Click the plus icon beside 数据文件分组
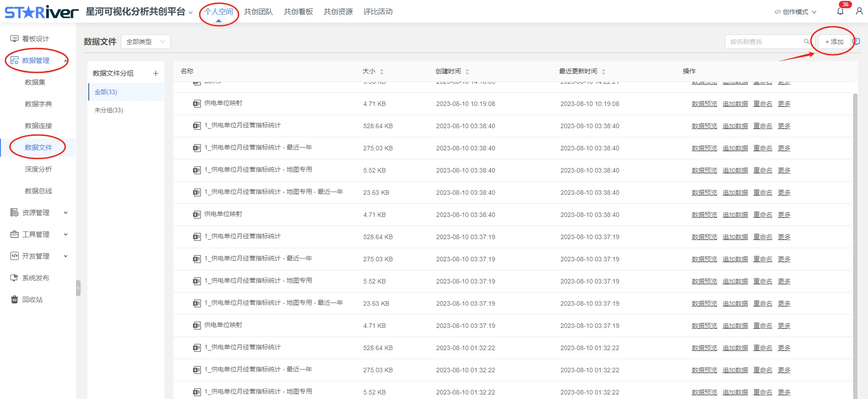Screen dimensions: 868x399 (x=156, y=73)
